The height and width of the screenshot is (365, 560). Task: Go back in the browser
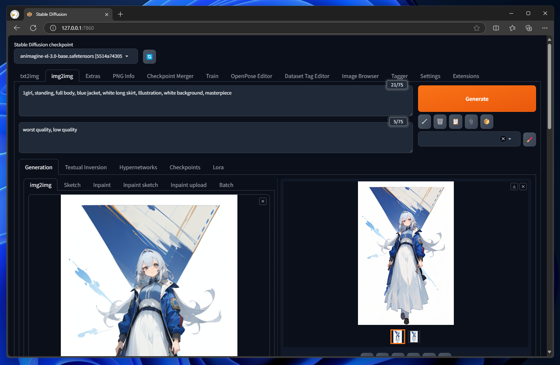click(x=17, y=28)
